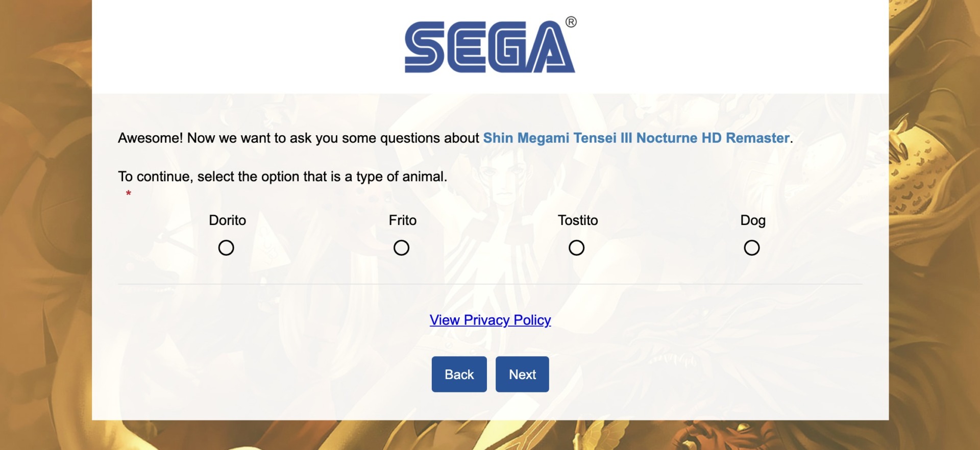The width and height of the screenshot is (980, 450).
Task: Click the SEGA logo
Action: click(x=489, y=47)
